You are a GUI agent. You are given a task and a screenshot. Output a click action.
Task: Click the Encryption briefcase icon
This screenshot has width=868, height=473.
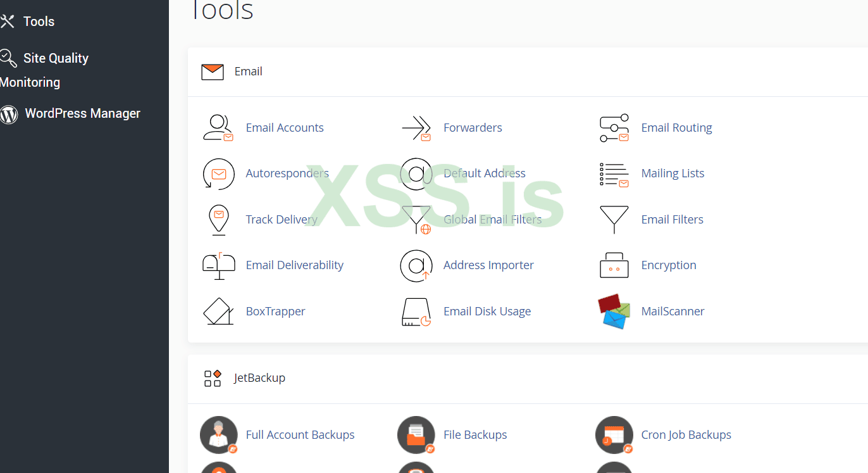tap(614, 265)
